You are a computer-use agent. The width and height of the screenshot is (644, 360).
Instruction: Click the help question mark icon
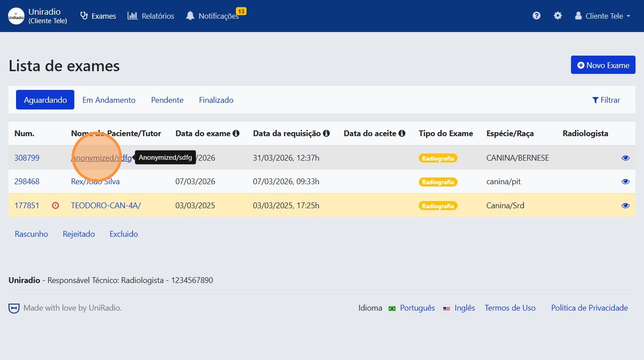536,16
